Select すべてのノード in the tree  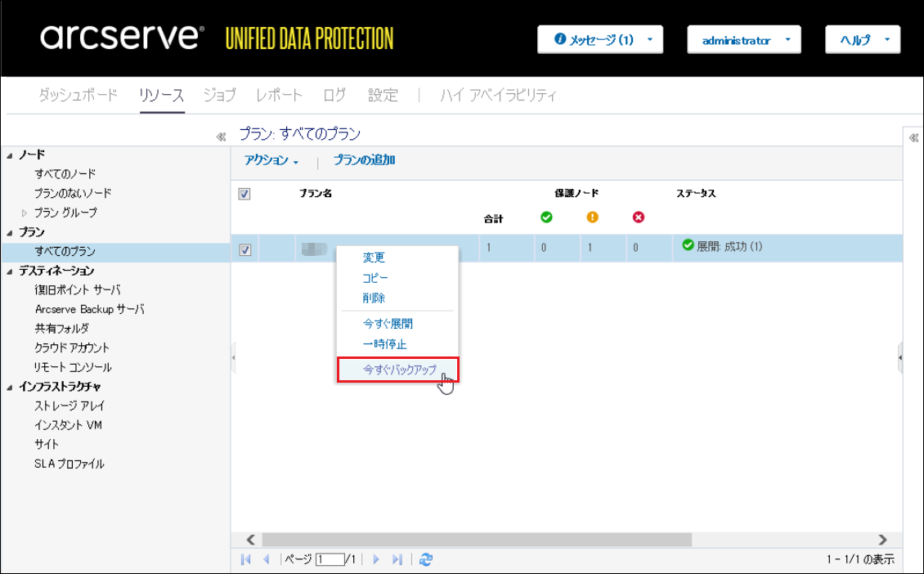pos(65,174)
